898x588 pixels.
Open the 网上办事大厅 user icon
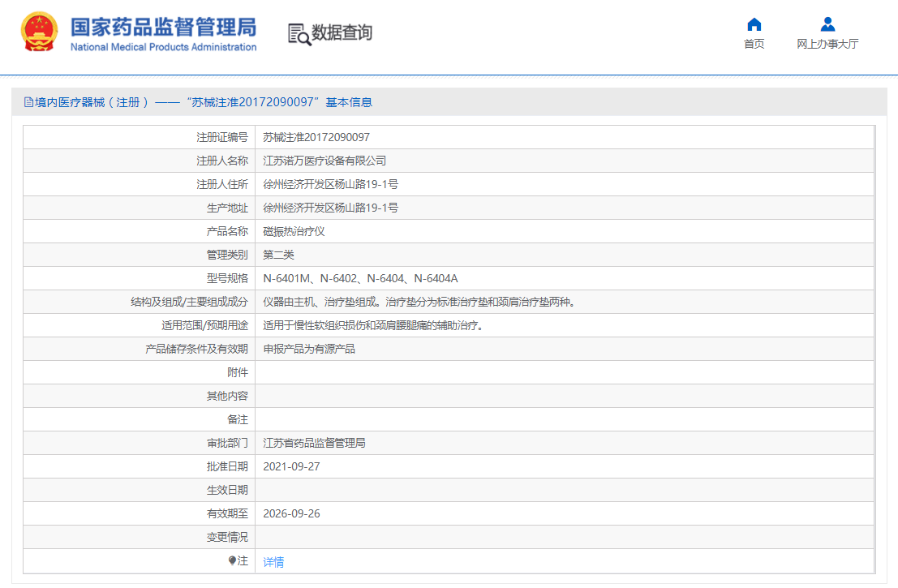tap(827, 24)
